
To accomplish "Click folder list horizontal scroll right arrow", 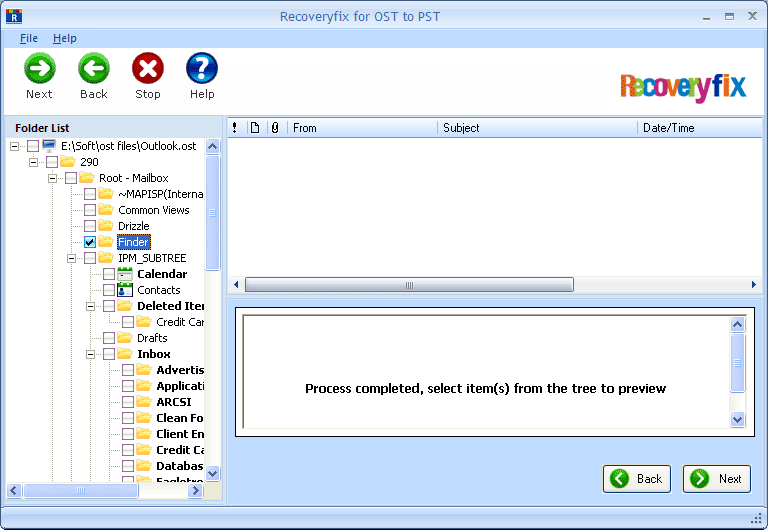I will pyautogui.click(x=195, y=490).
